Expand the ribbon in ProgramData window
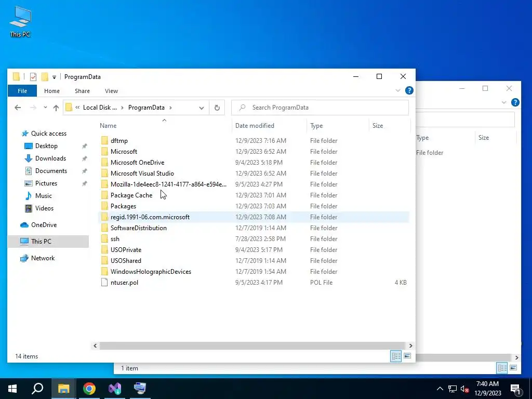 pos(397,90)
